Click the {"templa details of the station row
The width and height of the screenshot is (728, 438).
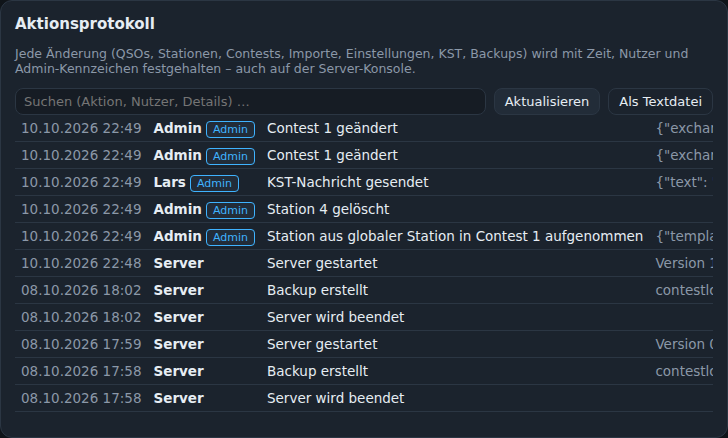[684, 236]
